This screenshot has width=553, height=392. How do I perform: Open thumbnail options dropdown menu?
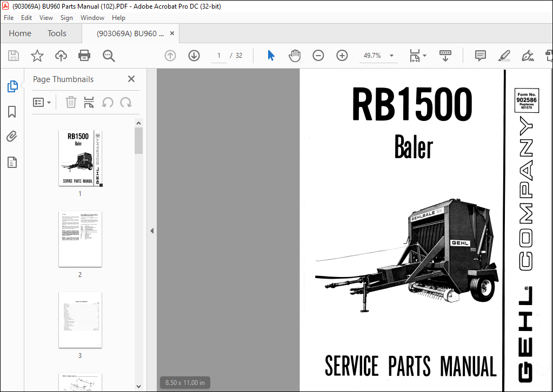42,103
